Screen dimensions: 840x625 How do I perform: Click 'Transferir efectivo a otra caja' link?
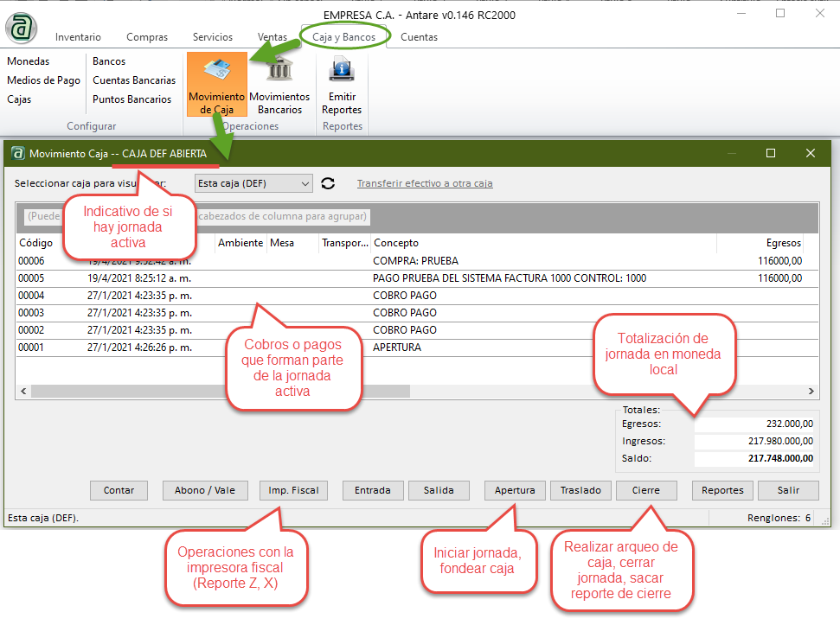pos(425,183)
